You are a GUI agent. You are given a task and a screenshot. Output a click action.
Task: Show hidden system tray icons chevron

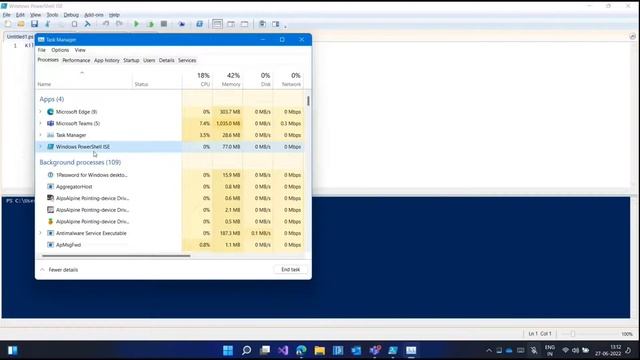coord(489,351)
